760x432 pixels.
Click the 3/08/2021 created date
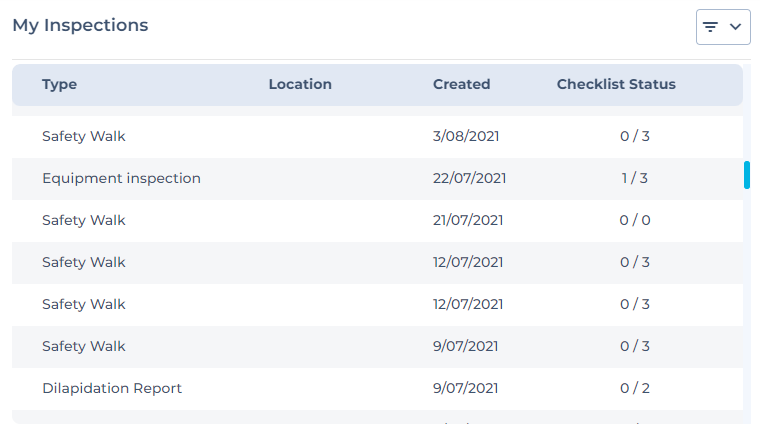point(466,136)
